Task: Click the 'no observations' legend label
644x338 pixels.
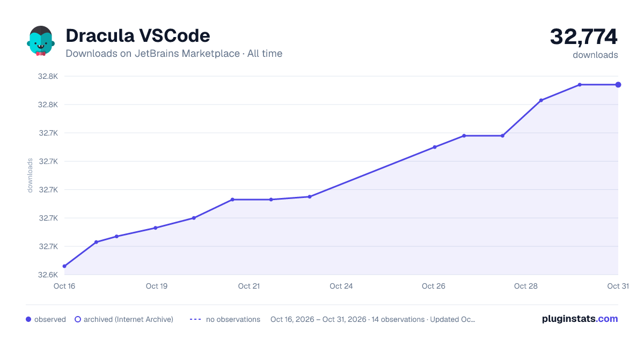Action: [233, 319]
